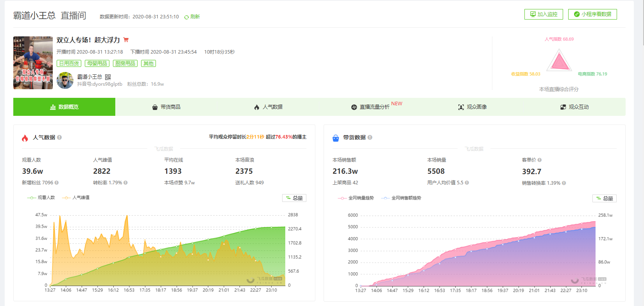Click the 霸道小王总 profile avatar
The width and height of the screenshot is (644, 306).
[x=65, y=81]
